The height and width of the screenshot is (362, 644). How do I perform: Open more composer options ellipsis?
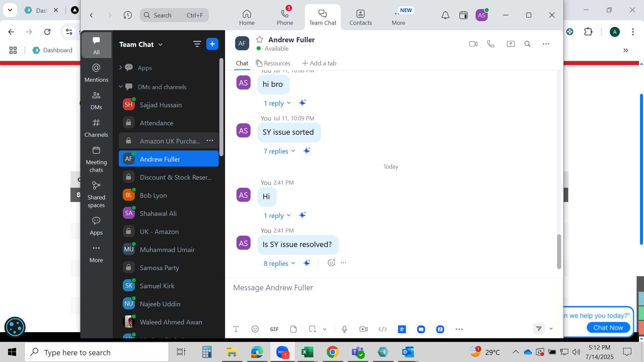coord(459,329)
